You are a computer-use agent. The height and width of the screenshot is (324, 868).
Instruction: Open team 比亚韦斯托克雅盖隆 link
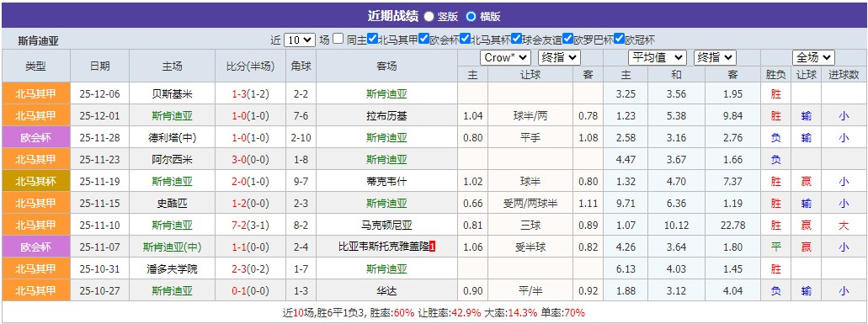pyautogui.click(x=384, y=247)
